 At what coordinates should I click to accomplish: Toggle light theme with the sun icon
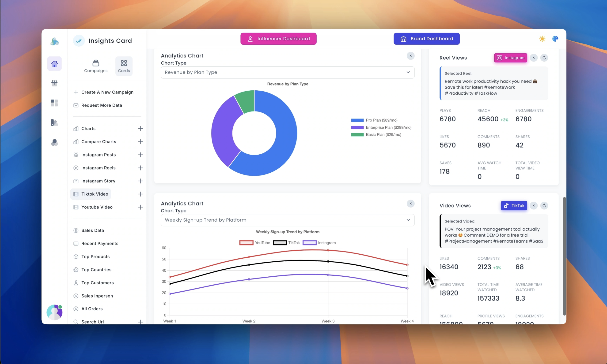[x=542, y=39]
